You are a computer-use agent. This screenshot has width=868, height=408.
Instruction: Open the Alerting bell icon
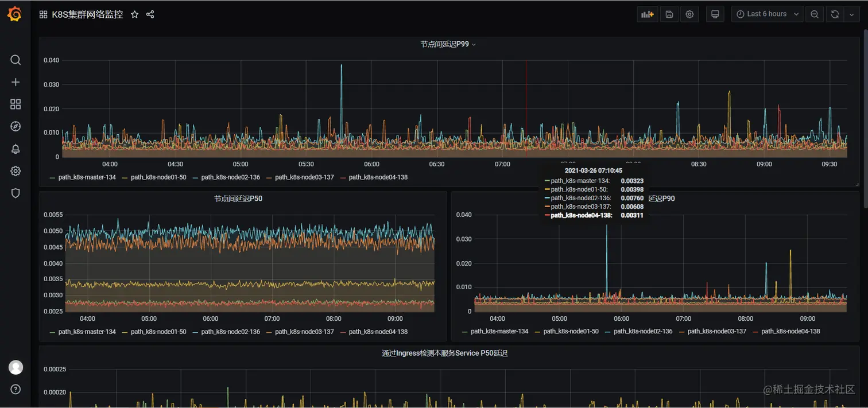pos(15,149)
